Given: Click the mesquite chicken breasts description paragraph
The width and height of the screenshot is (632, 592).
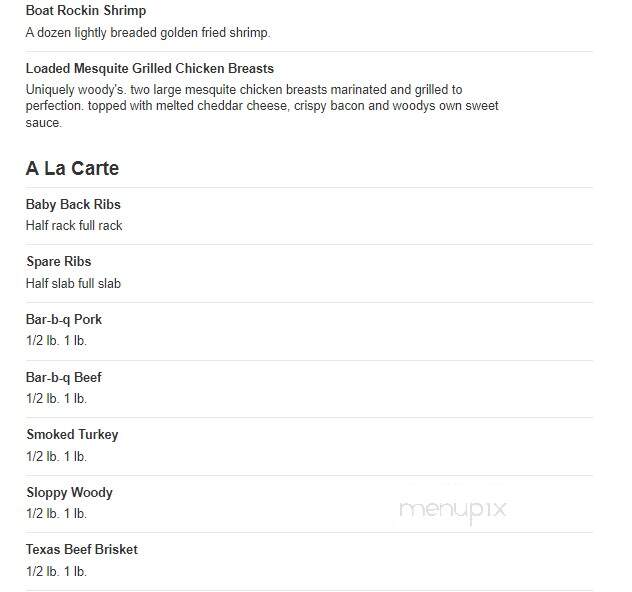Looking at the screenshot, I should pyautogui.click(x=262, y=106).
